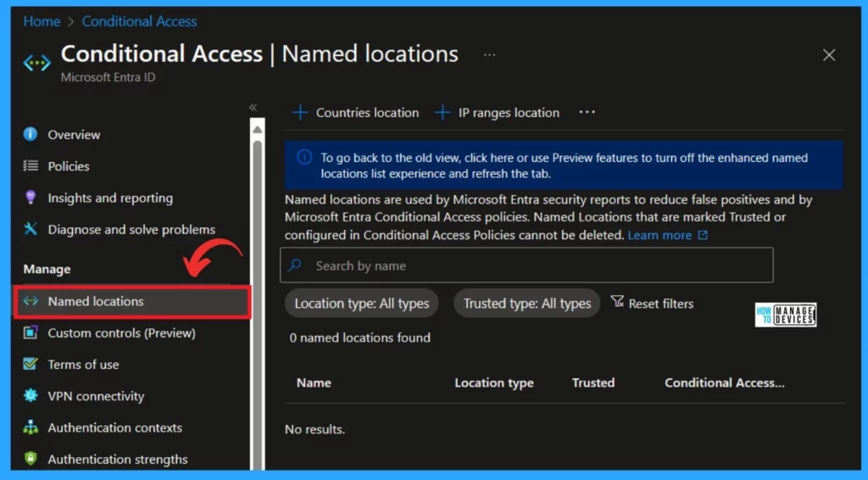
Task: Click the Policies list icon
Action: pyautogui.click(x=31, y=165)
